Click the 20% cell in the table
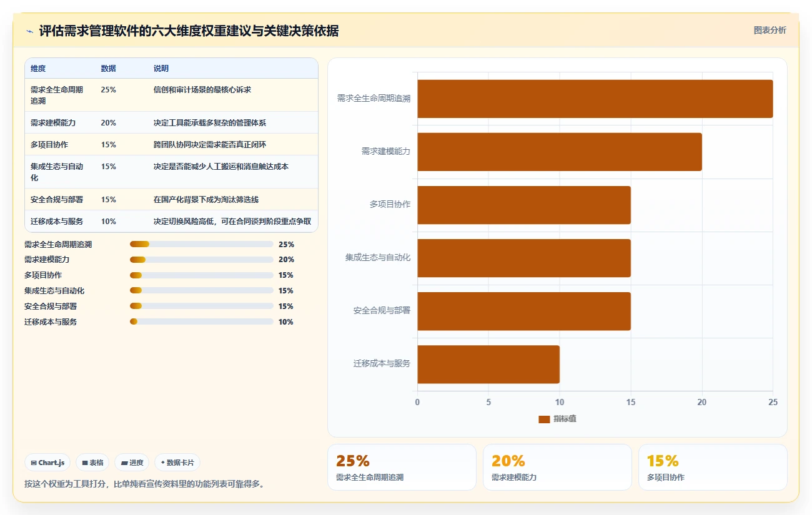The image size is (812, 515). 108,122
